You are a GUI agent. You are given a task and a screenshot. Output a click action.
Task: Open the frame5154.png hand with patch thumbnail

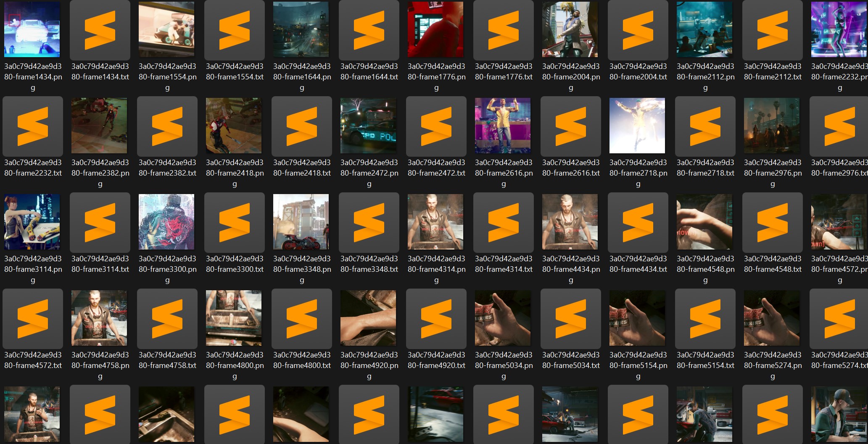[637, 318]
